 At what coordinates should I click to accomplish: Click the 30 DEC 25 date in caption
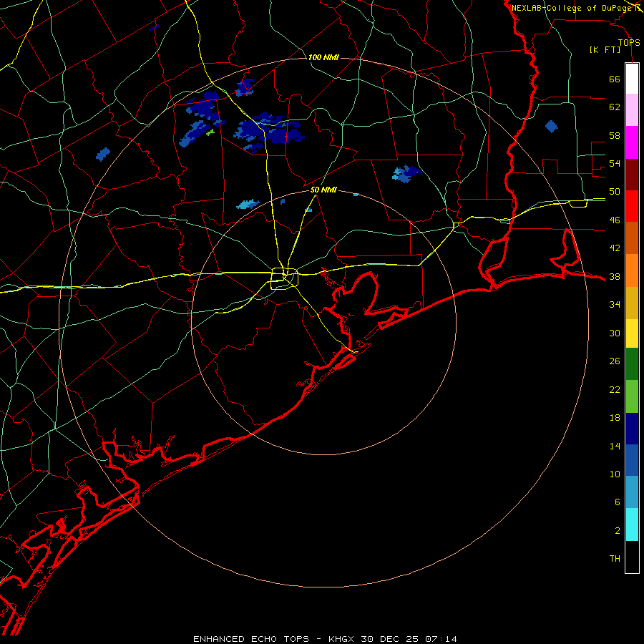[389, 639]
